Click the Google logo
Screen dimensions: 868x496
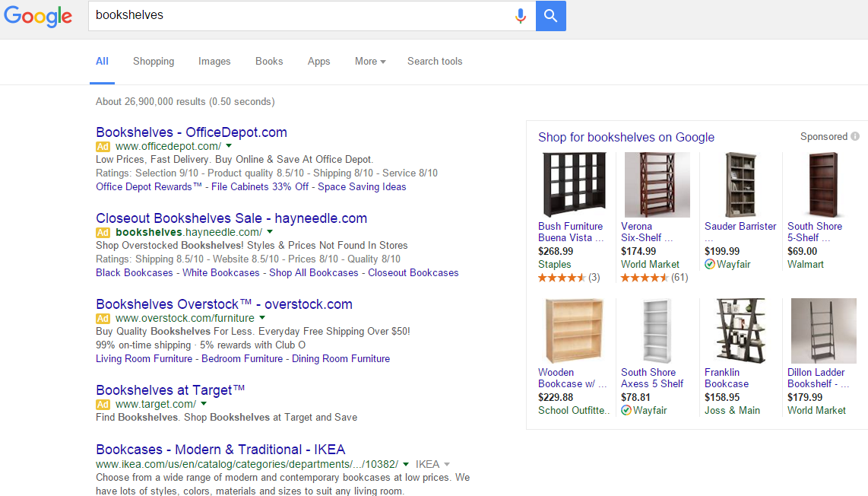click(38, 16)
